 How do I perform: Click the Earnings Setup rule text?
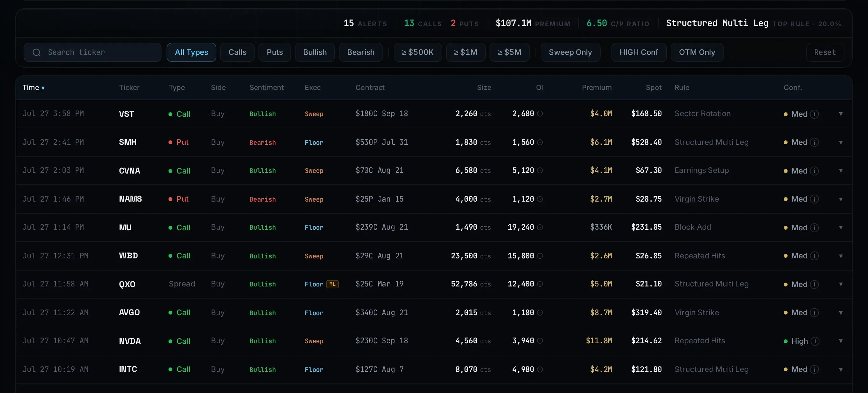pos(701,170)
